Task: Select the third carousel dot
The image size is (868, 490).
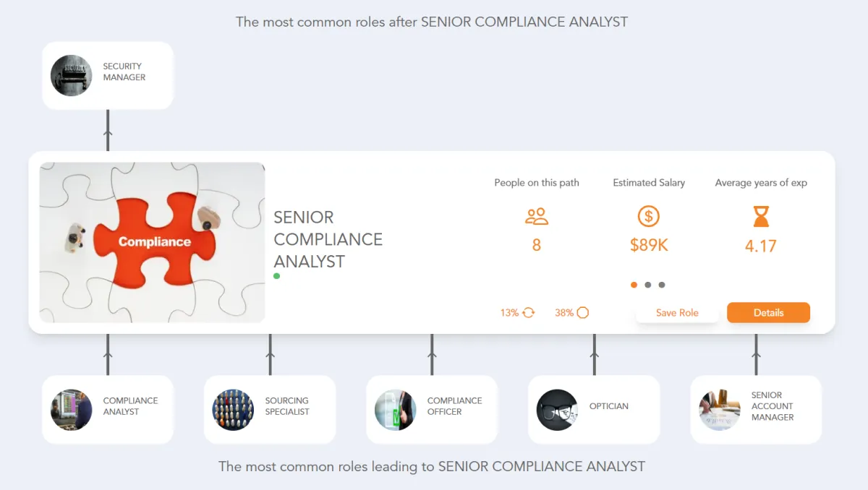Action: click(662, 285)
